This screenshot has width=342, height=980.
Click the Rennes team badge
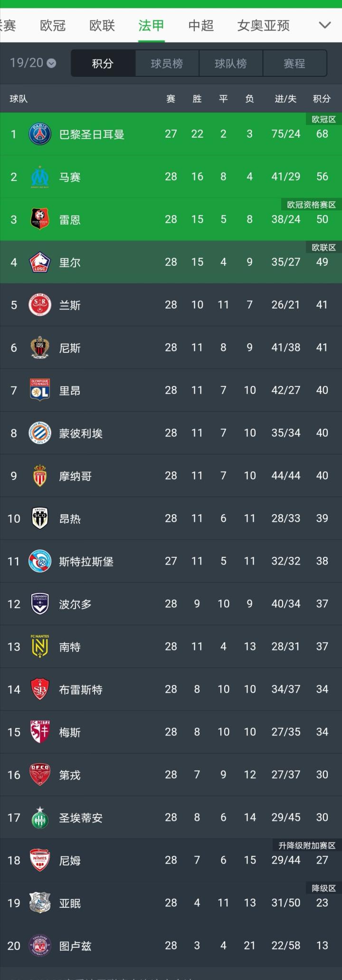40,219
